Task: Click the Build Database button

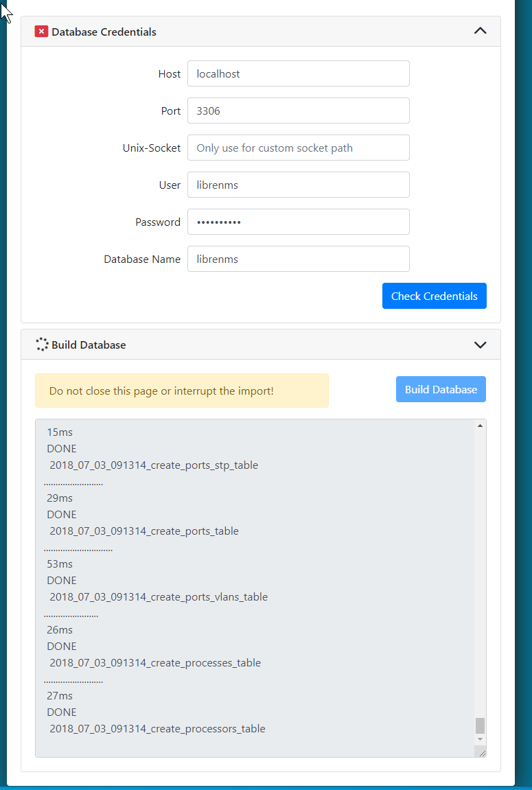Action: (x=441, y=389)
